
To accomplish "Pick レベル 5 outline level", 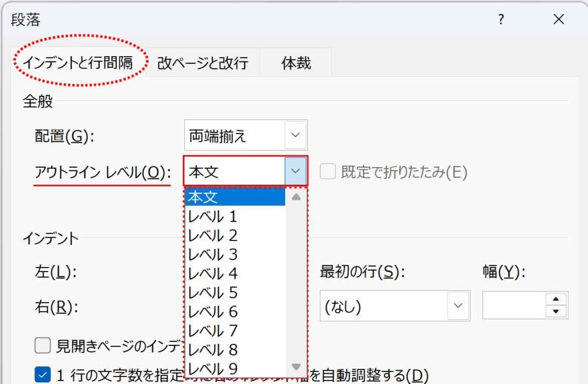I will (x=235, y=293).
